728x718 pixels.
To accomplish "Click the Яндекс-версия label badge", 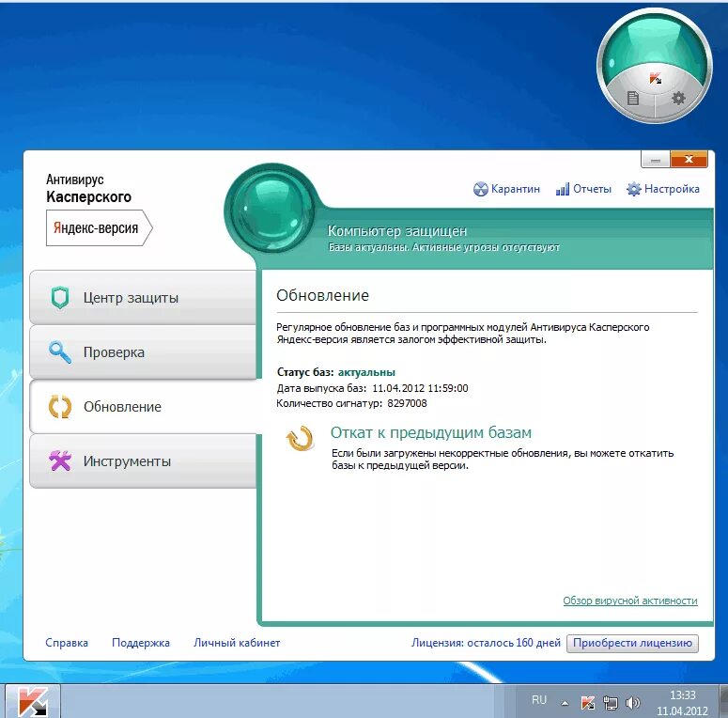I will (x=99, y=227).
